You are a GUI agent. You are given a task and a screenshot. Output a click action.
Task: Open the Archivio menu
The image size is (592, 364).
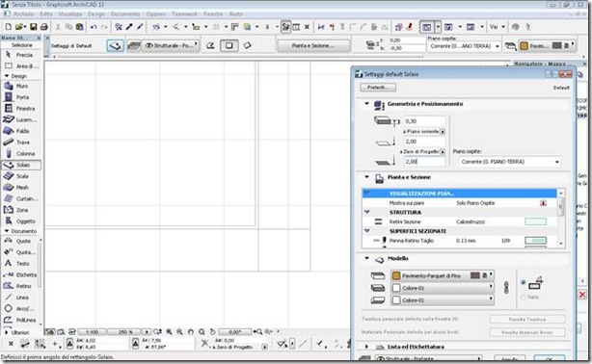(x=23, y=13)
